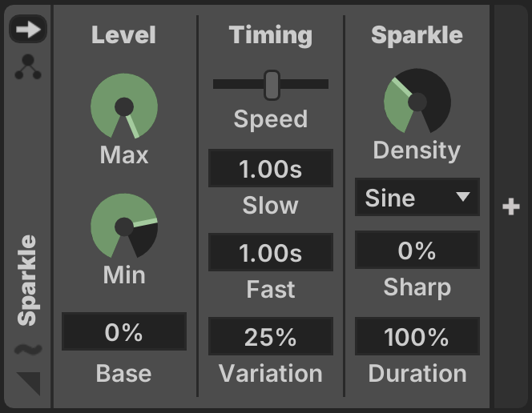
Task: Open the node tree icon below the arrow
Action: [x=28, y=67]
